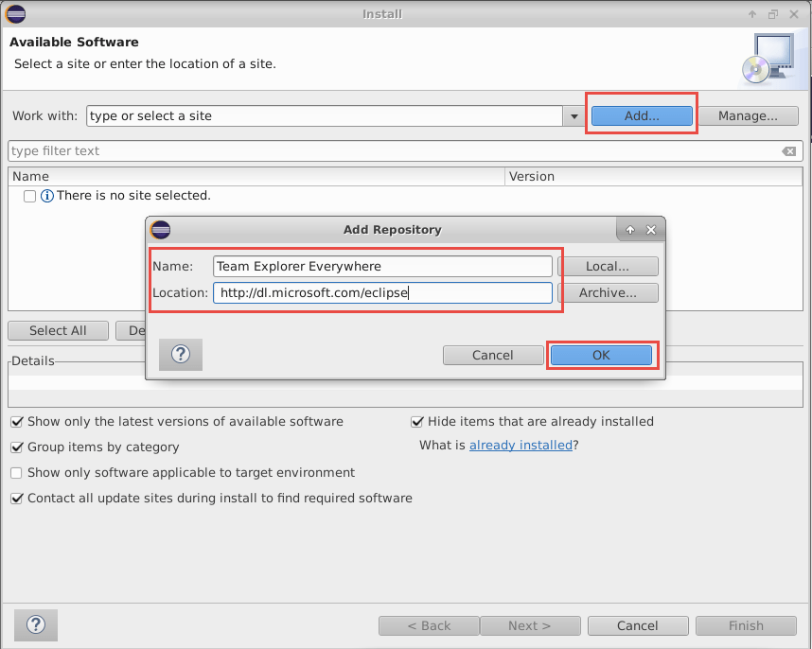This screenshot has height=649, width=812.
Task: Open the Archive... browser
Action: 609,292
